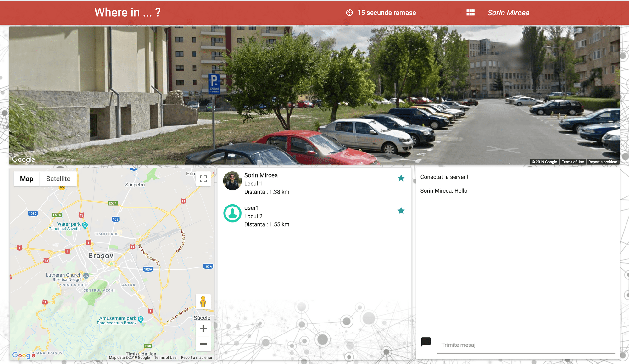Click the E574 road badge north of Brașov

(113, 203)
